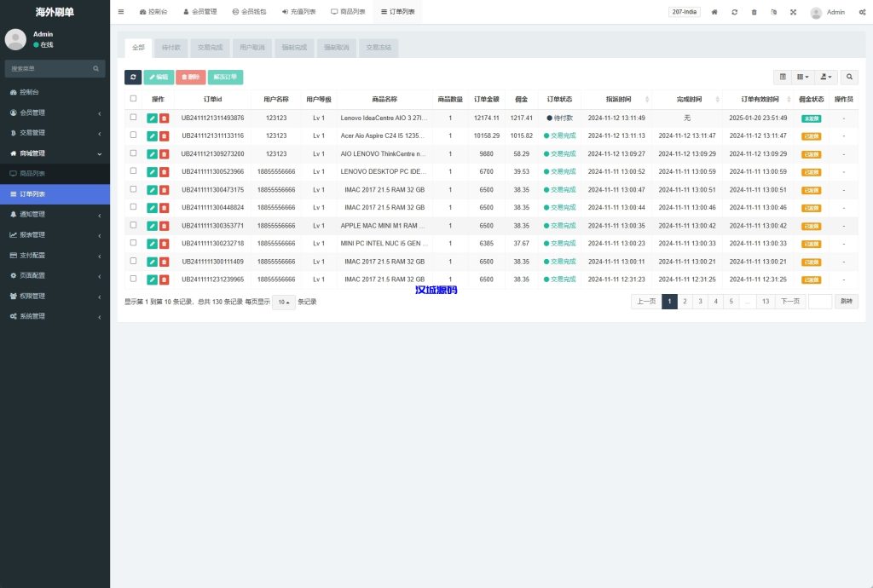Viewport: 873px width, 588px height.
Task: Tick the select-all checkbox in table header
Action: 133,99
